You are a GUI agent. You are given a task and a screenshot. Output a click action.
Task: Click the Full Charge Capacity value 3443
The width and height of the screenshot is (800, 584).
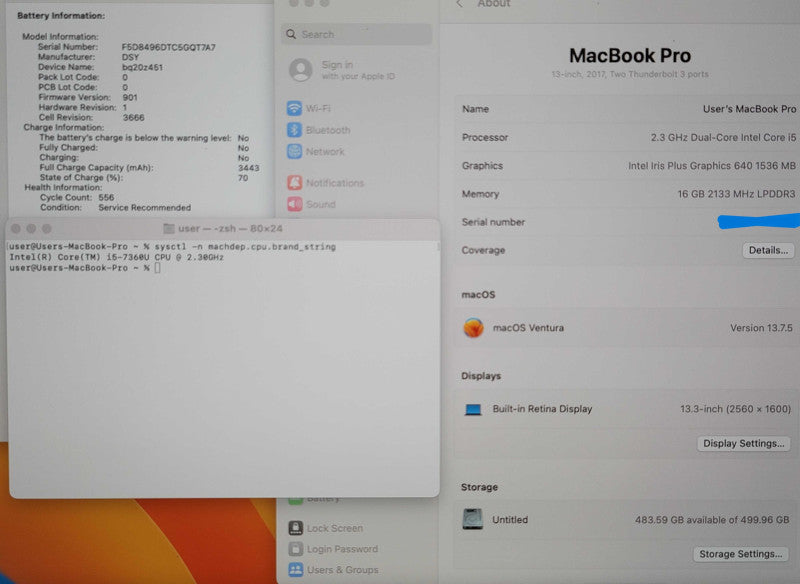tap(248, 168)
